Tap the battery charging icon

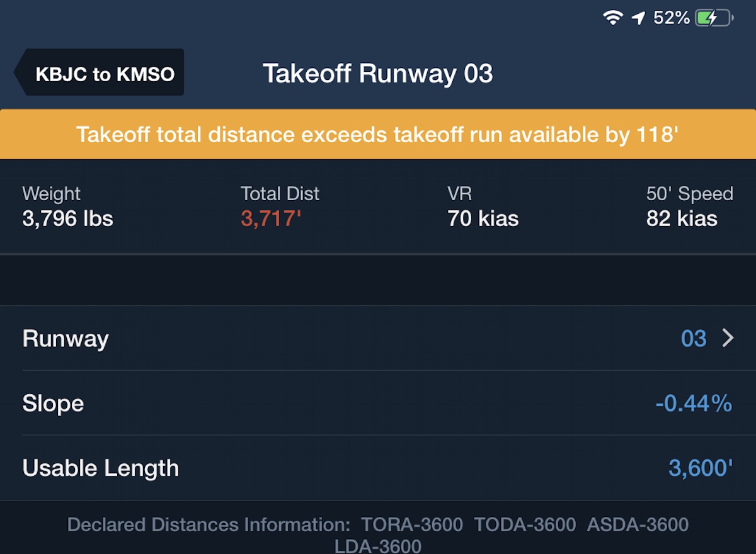coord(714,18)
